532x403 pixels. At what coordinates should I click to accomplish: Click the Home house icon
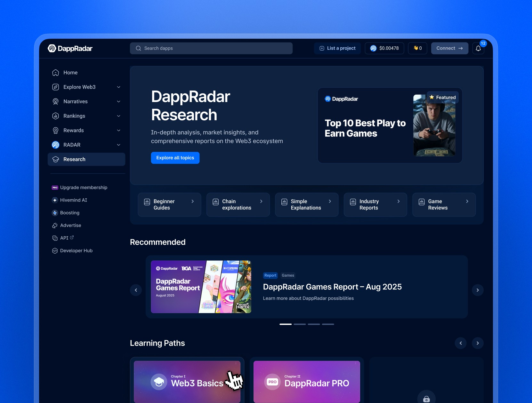pyautogui.click(x=55, y=73)
